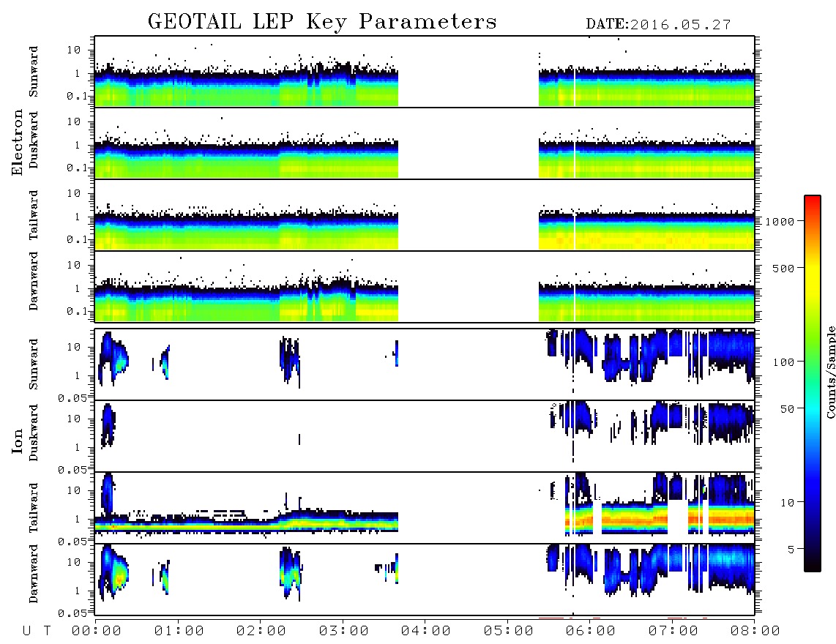Click the DATE:2016.05.27 label
This screenshot has width=836, height=644.
click(x=658, y=25)
